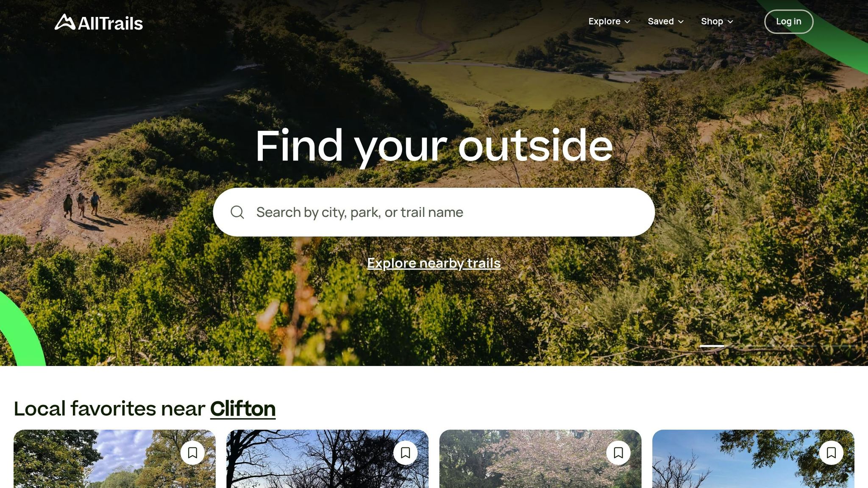
Task: Focus the trail search input field
Action: coord(434,212)
